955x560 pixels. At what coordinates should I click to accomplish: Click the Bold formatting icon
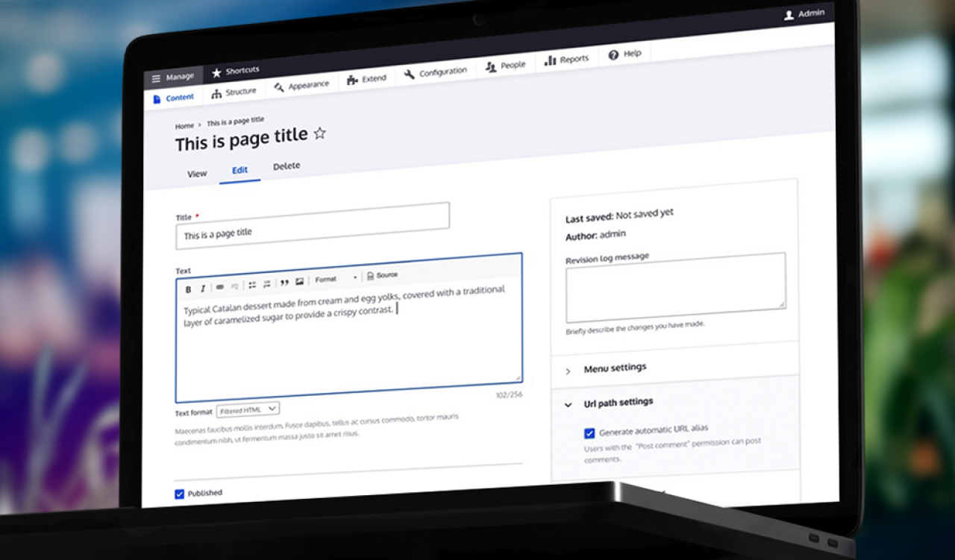click(x=188, y=289)
